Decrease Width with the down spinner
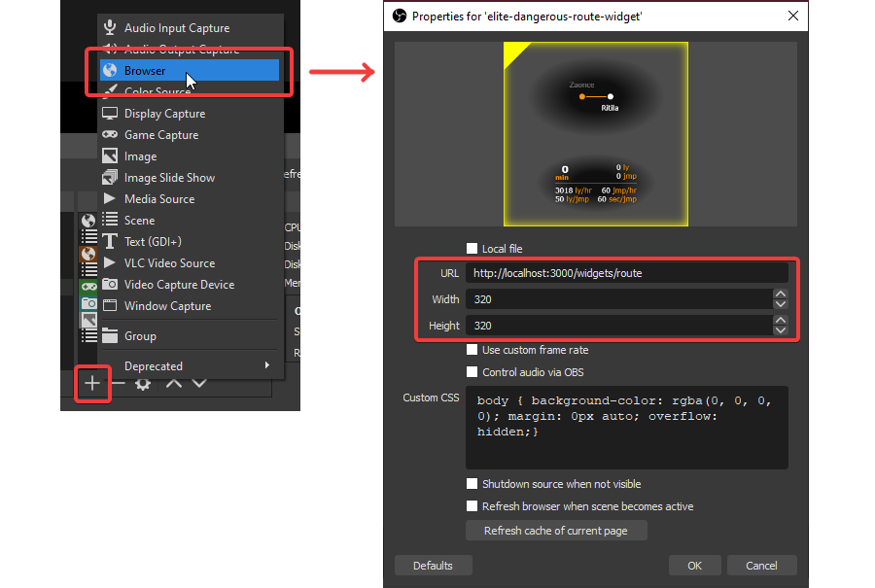Screen dimensions: 875x588 (x=781, y=304)
